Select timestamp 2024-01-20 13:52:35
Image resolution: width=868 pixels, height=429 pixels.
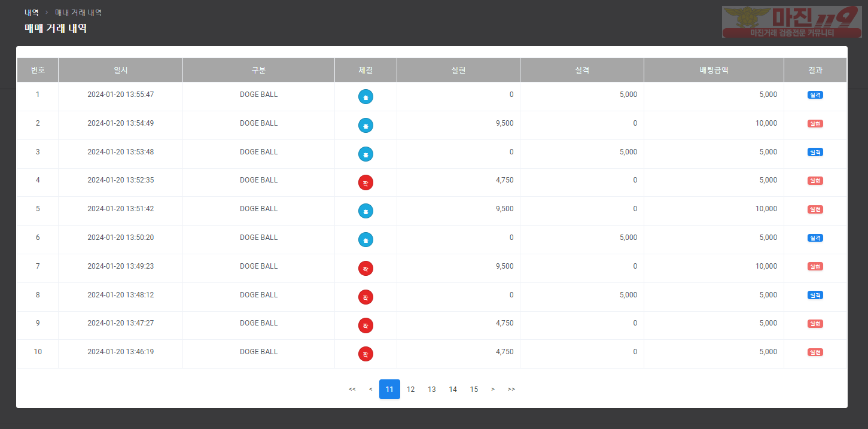(121, 180)
